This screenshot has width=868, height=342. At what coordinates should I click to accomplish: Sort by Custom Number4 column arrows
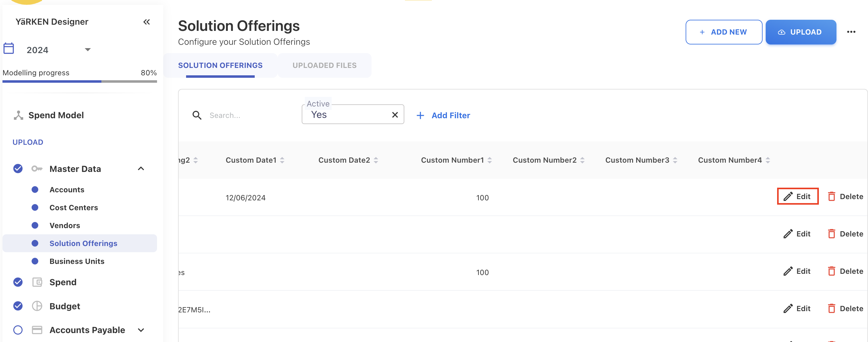click(x=768, y=160)
